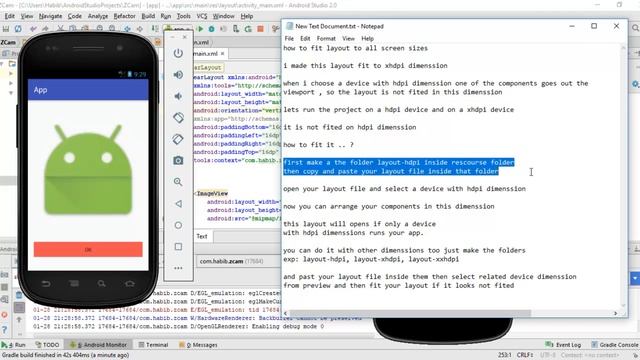Viewport: 640px width, 360px height.
Task: Tap the phone's hardware search key
Action: 102,284
